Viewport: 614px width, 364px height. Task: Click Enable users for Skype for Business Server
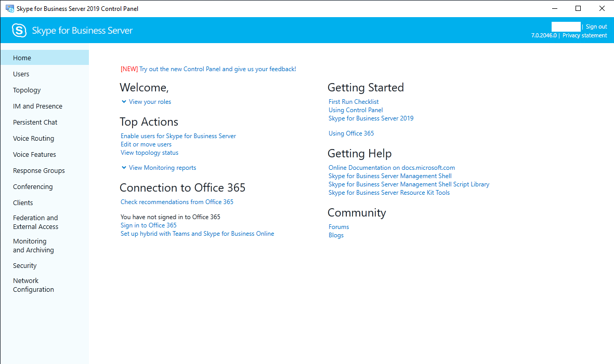(x=178, y=136)
